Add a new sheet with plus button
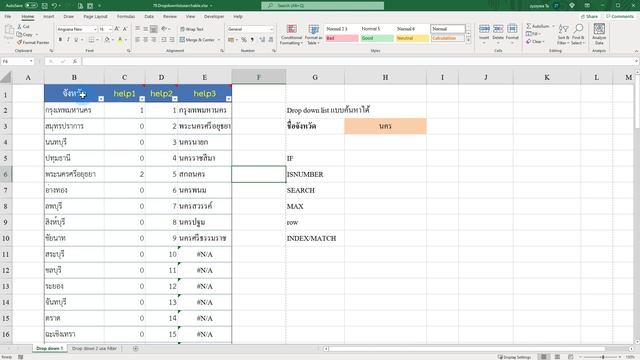The width and height of the screenshot is (640, 360). pos(136,349)
